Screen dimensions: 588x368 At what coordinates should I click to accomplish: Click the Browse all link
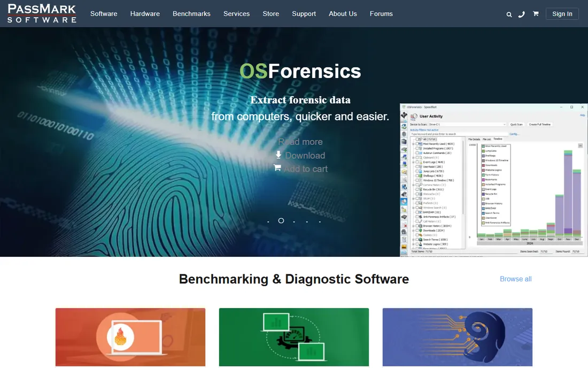(x=516, y=279)
